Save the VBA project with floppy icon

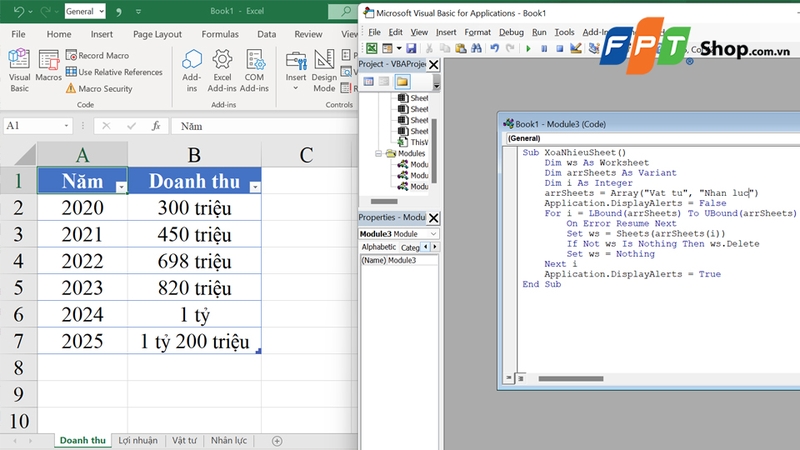pos(411,48)
